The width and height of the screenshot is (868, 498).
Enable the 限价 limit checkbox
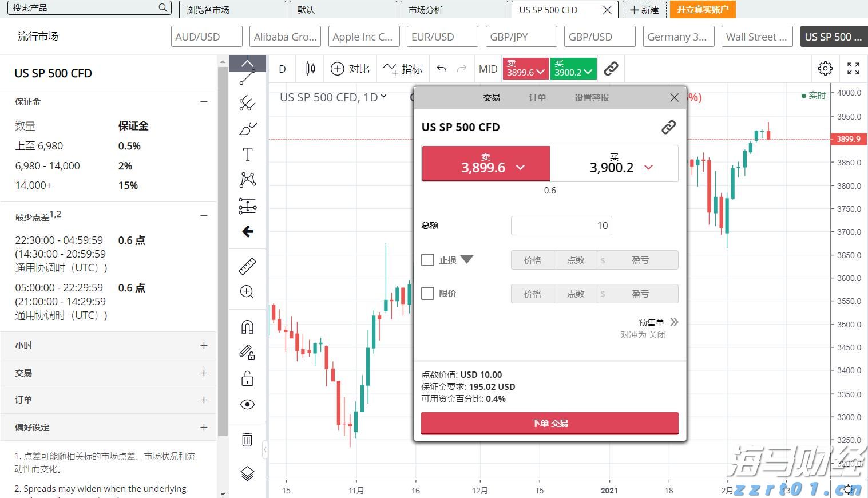pos(427,293)
